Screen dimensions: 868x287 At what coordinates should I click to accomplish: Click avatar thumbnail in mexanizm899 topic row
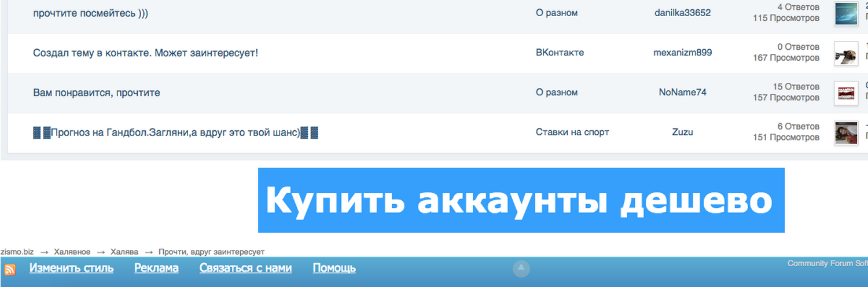coord(845,53)
